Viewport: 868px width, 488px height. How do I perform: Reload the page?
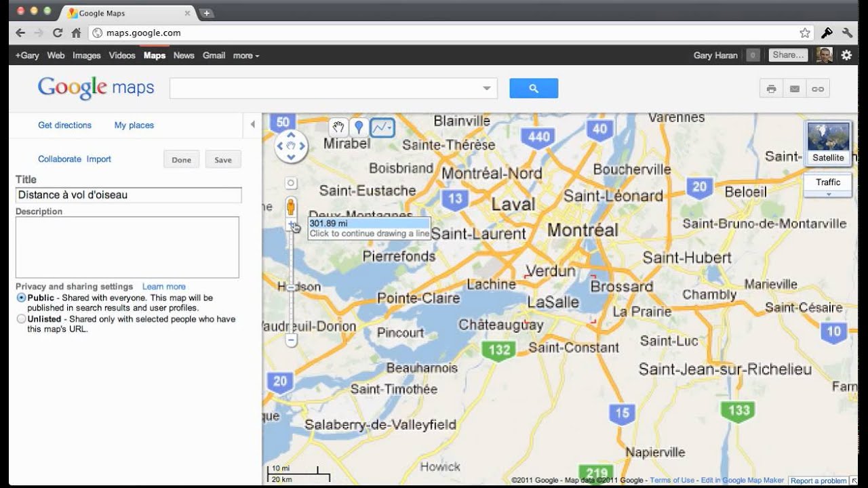pyautogui.click(x=58, y=33)
